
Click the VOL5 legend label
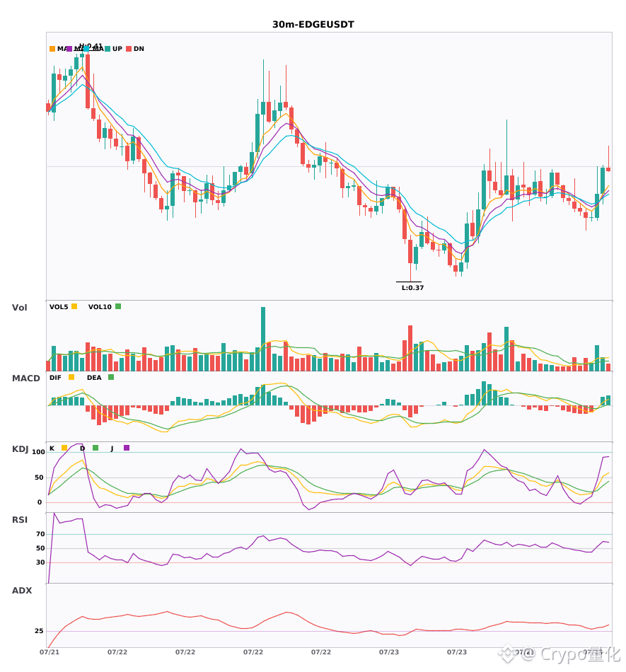coord(59,307)
